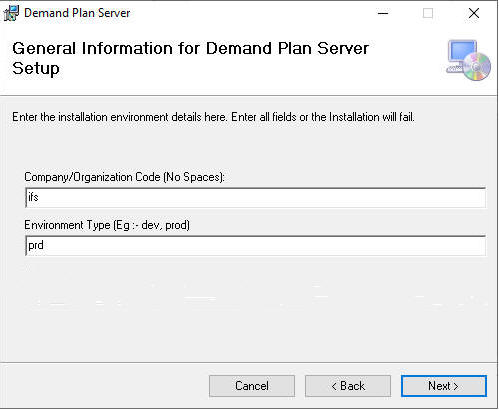Screen dimensions: 499x410
Task: Click the "General Information for Demand Plan Server Setup" heading
Action: click(x=190, y=58)
